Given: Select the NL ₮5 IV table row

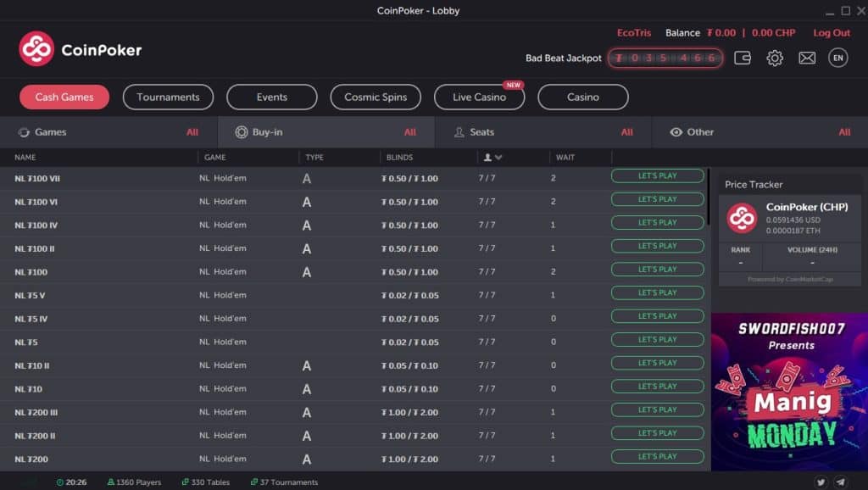Looking at the screenshot, I should (x=354, y=319).
